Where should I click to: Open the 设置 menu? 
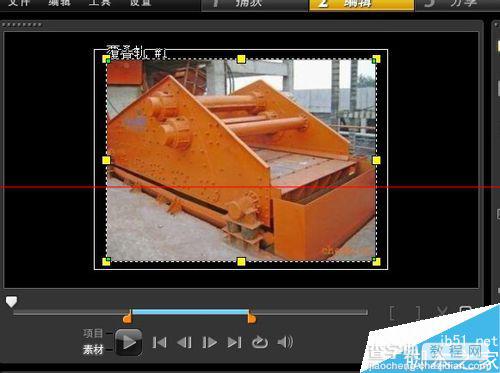click(140, 3)
